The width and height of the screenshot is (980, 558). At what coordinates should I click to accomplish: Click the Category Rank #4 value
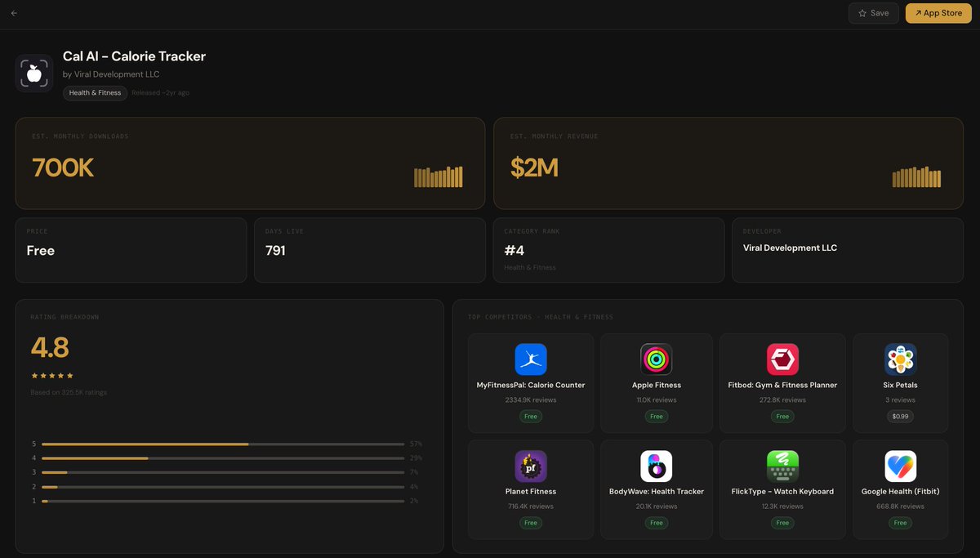pyautogui.click(x=514, y=251)
